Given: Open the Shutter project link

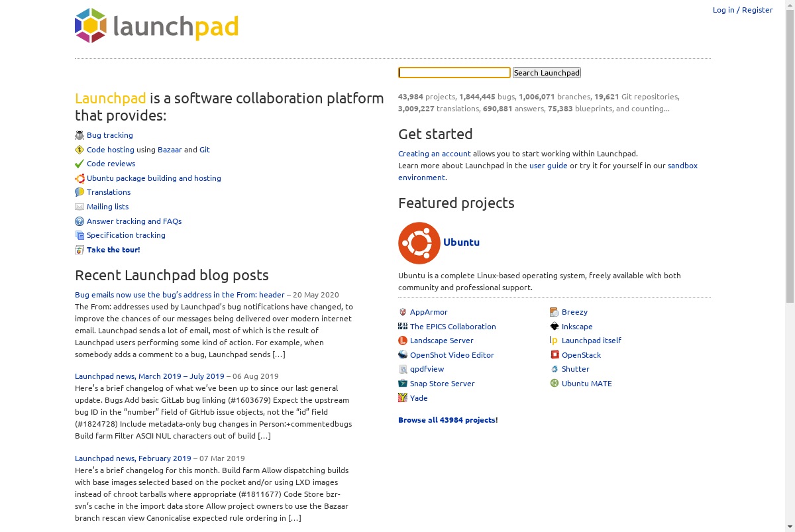Looking at the screenshot, I should 576,369.
